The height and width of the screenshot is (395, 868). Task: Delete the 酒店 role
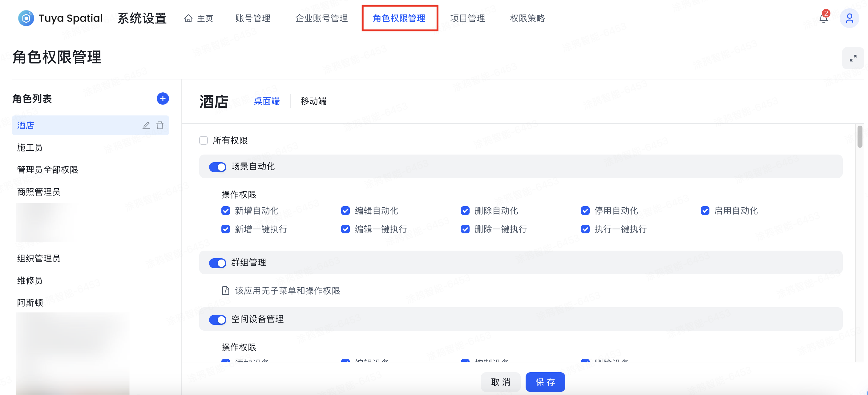coord(160,125)
